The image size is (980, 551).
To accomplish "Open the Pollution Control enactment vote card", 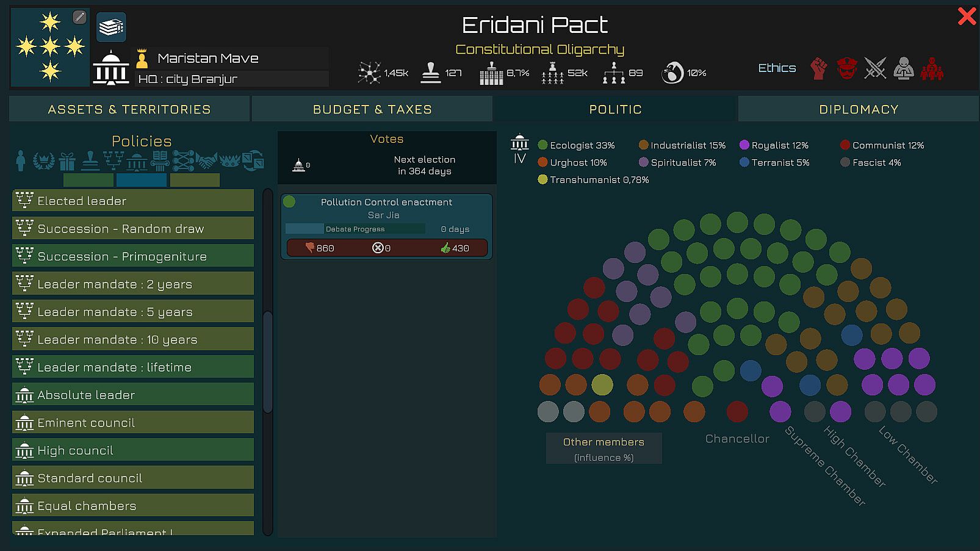I will click(x=386, y=226).
